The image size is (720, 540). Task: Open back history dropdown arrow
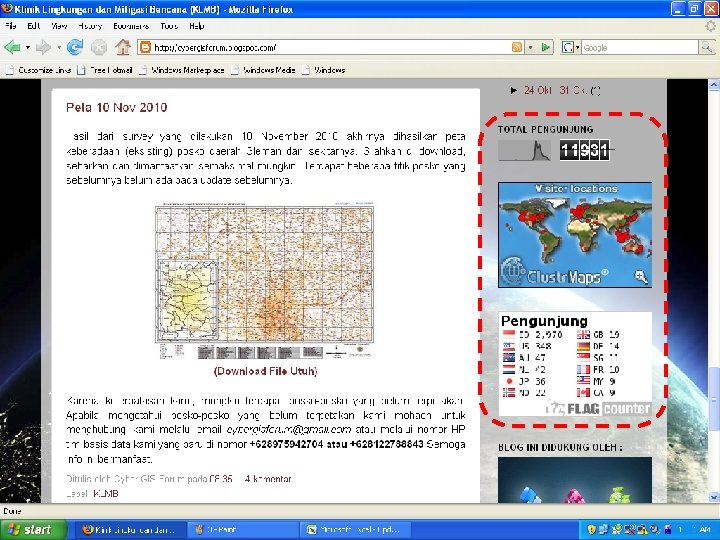pos(28,47)
